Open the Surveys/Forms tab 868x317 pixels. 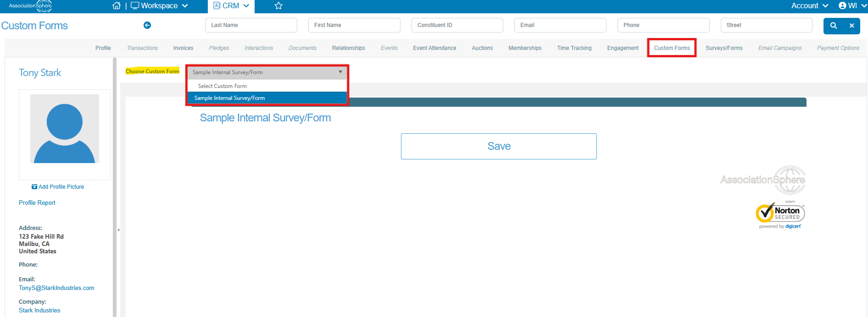pos(724,48)
